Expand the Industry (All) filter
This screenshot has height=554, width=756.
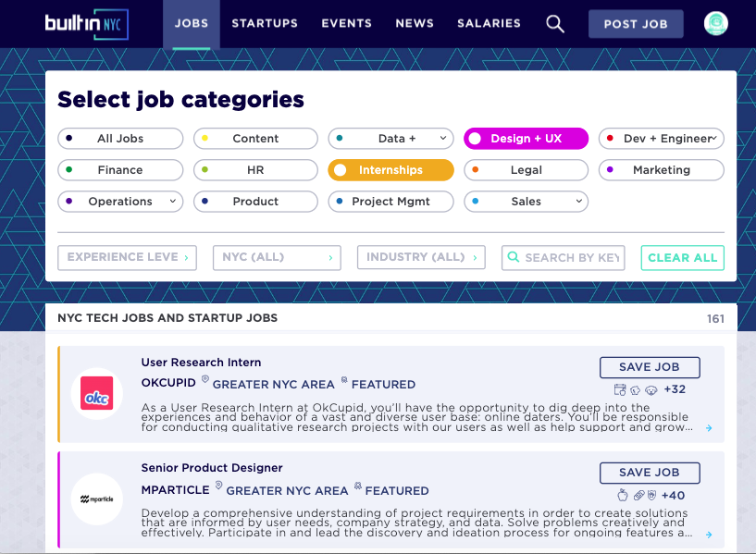(x=421, y=257)
